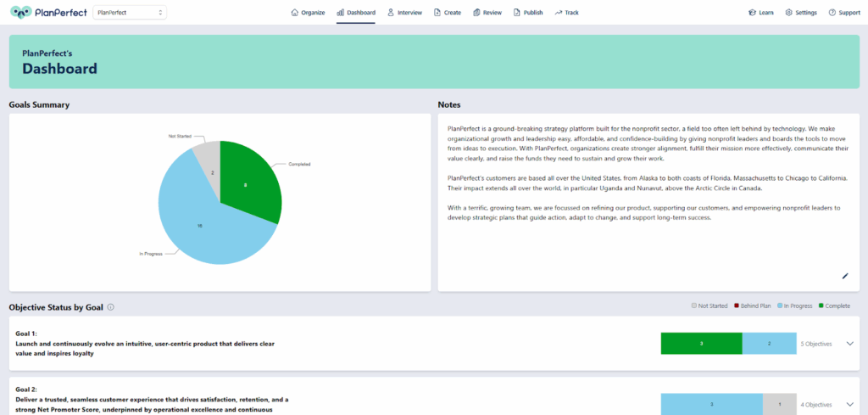
Task: Expand Goal 1 objectives chevron
Action: [x=850, y=344]
